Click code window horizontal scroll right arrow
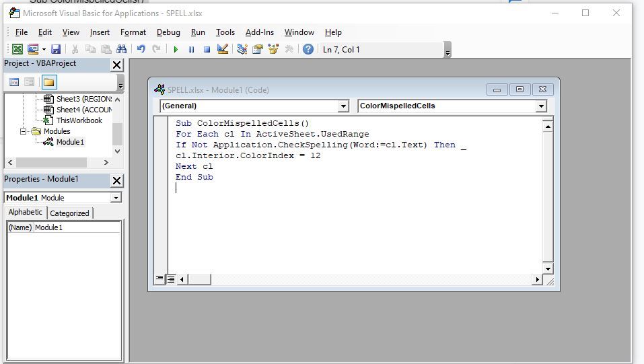Image resolution: width=644 pixels, height=364 pixels. point(537,280)
